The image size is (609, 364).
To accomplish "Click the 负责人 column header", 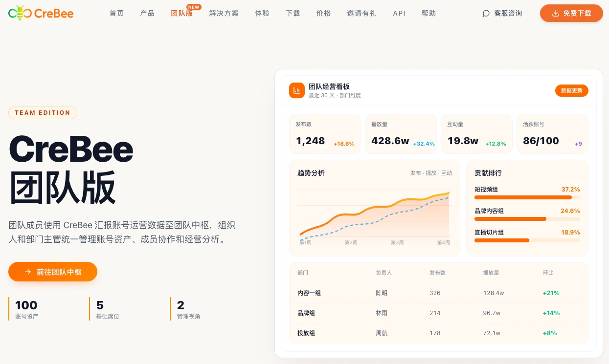I will click(x=383, y=273).
